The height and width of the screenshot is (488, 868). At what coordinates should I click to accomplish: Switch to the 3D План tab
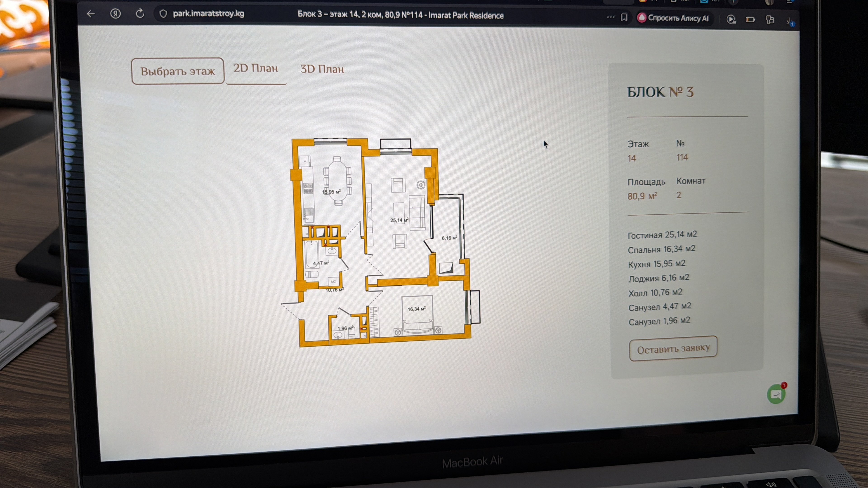[322, 69]
